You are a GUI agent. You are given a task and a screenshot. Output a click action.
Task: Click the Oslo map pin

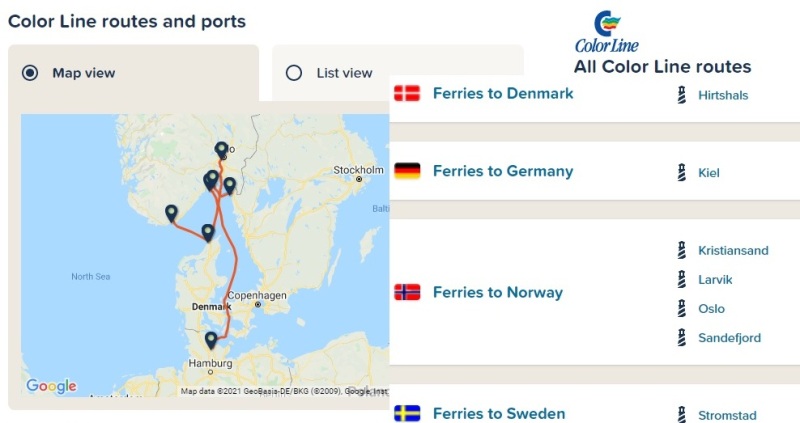click(221, 151)
